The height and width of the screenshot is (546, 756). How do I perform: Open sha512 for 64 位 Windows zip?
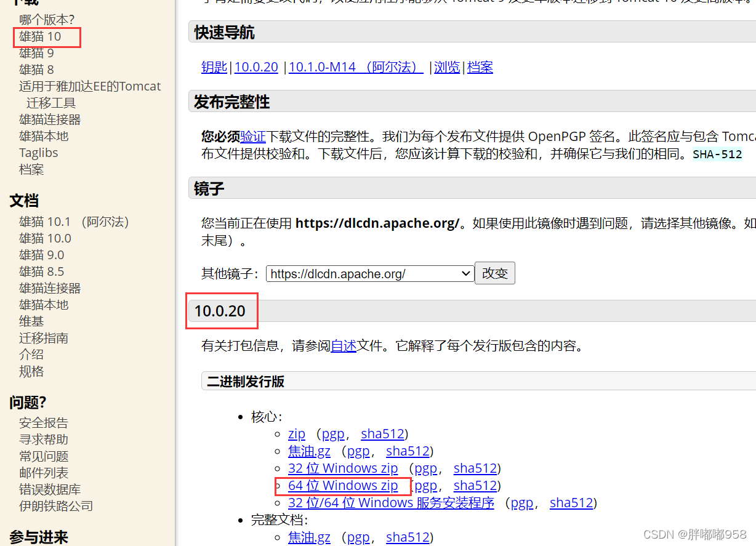point(475,486)
